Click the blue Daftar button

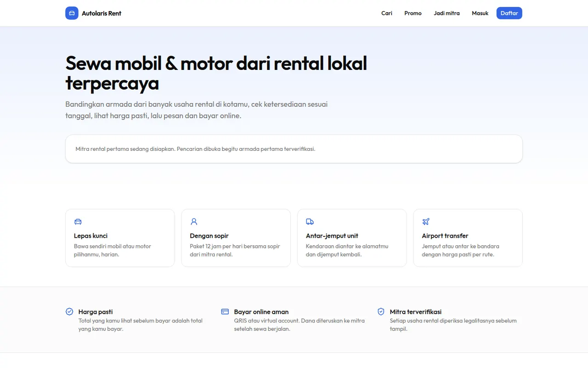(509, 13)
